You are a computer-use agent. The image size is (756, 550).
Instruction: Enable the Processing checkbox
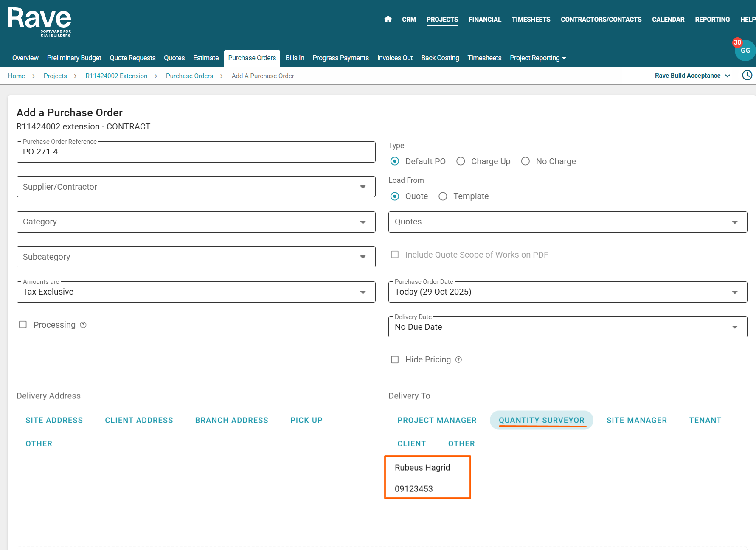click(23, 325)
